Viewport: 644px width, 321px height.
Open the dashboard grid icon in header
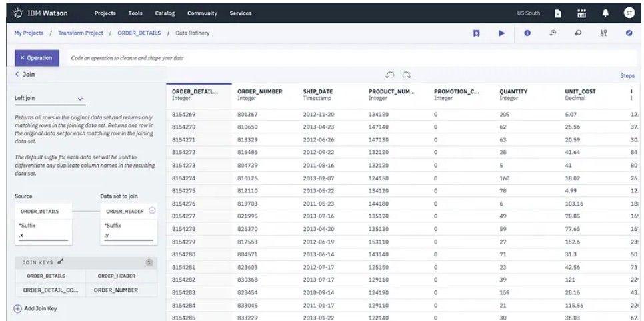tap(581, 13)
